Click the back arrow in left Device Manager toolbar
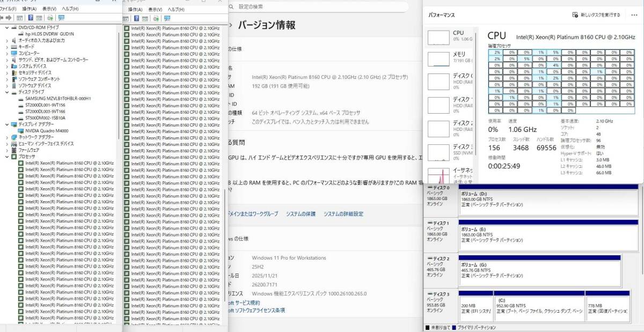Viewport: 644px width, 332px height. click(2, 18)
